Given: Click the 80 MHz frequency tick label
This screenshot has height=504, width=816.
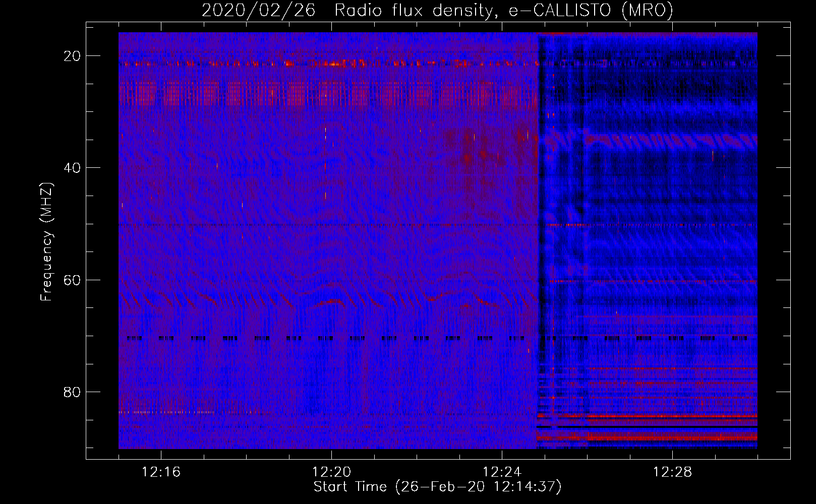Looking at the screenshot, I should (x=72, y=392).
